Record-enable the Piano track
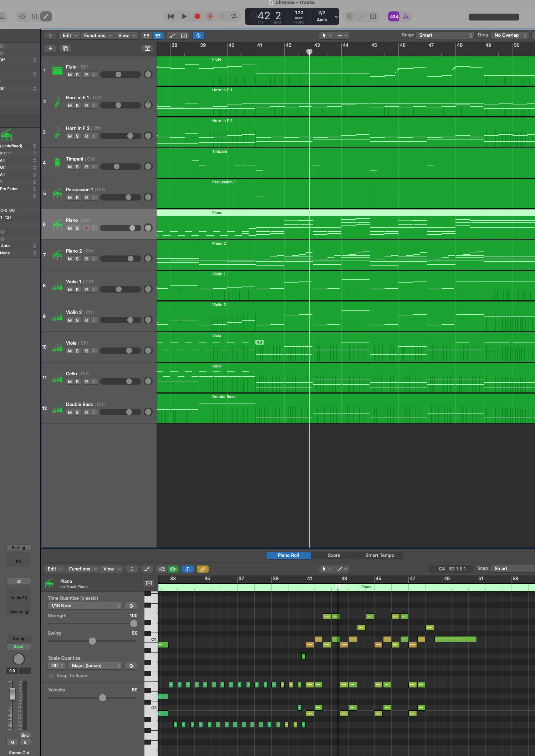 86,228
